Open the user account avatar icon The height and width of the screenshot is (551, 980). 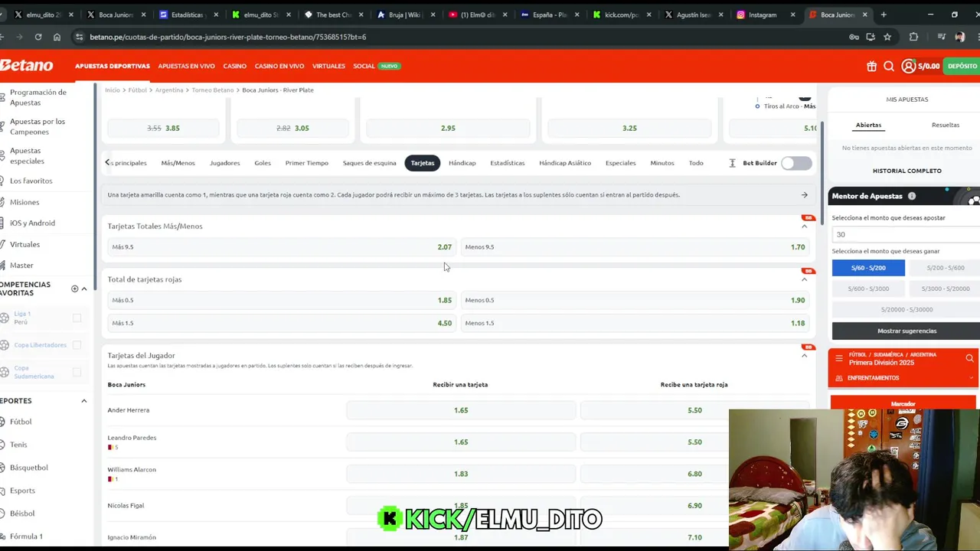coord(908,67)
